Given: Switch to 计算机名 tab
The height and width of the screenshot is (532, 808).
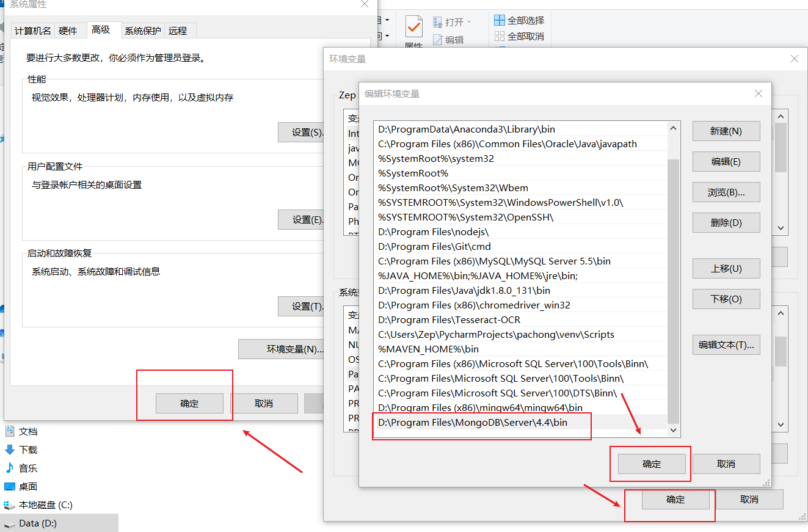Looking at the screenshot, I should pyautogui.click(x=33, y=31).
